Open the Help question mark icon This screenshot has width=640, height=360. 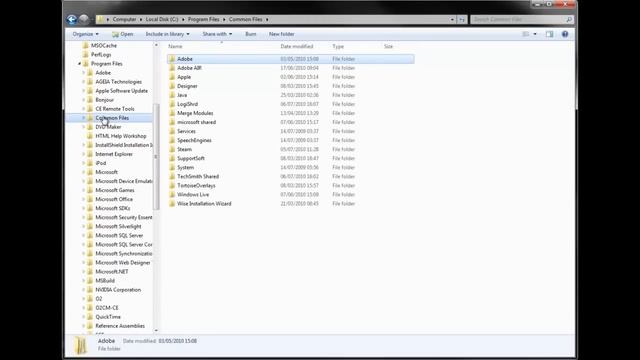565,34
